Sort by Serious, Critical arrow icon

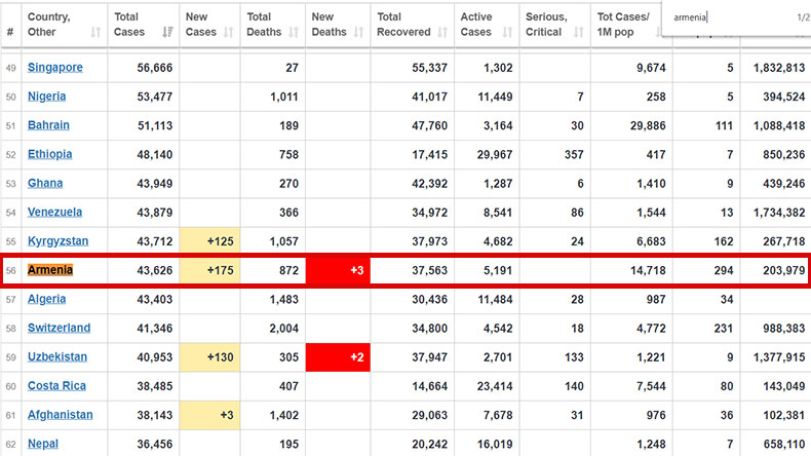pos(579,33)
